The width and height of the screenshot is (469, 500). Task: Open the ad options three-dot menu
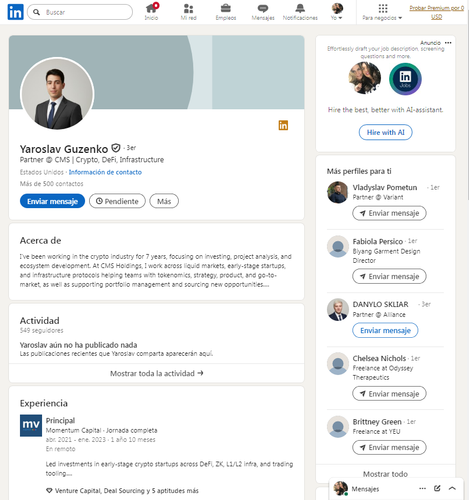click(448, 43)
